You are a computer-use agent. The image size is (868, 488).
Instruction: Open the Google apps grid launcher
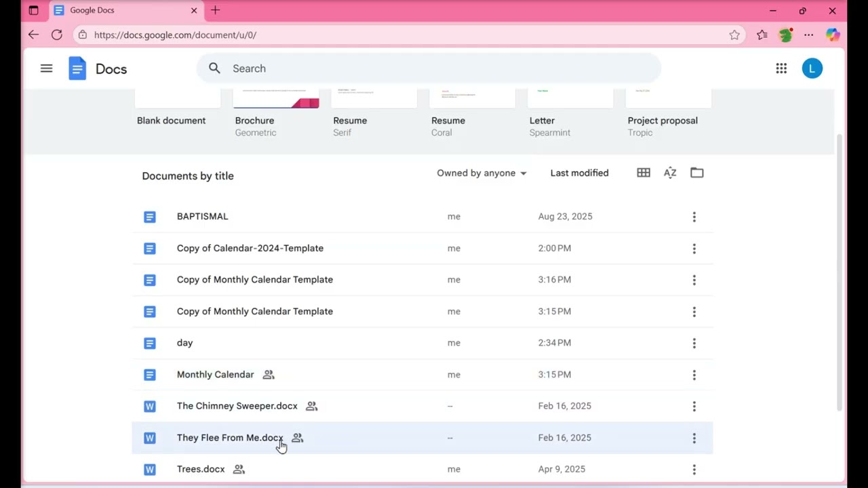(781, 68)
